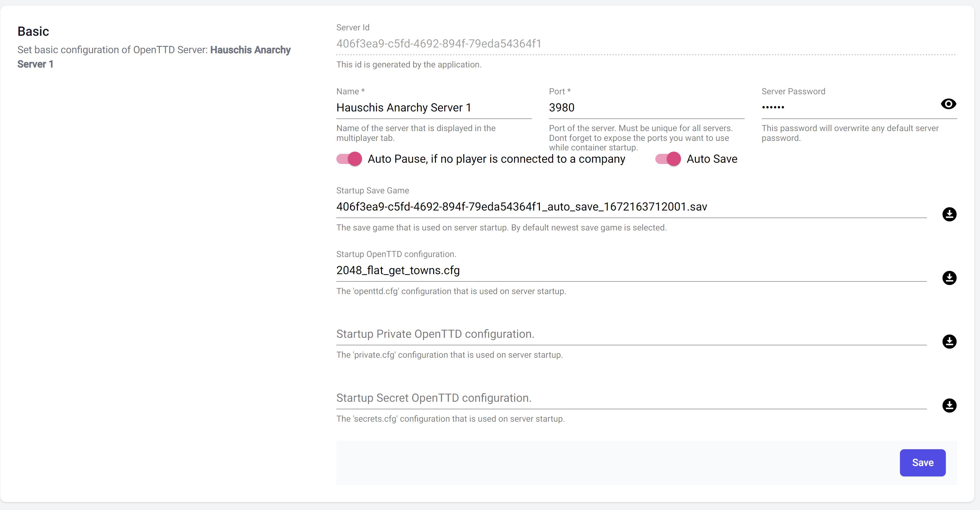
Task: Download the startup save game file
Action: (x=949, y=214)
